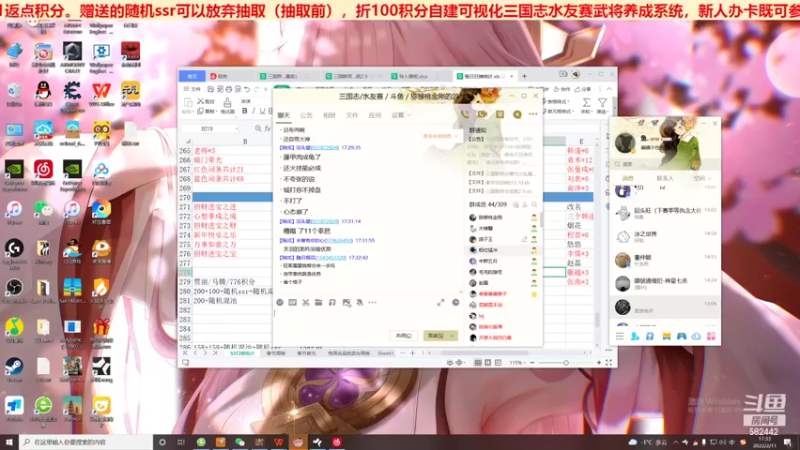Switch to the 公告 tab in group chat
Screen dimensions: 800x450
pyautogui.click(x=306, y=115)
